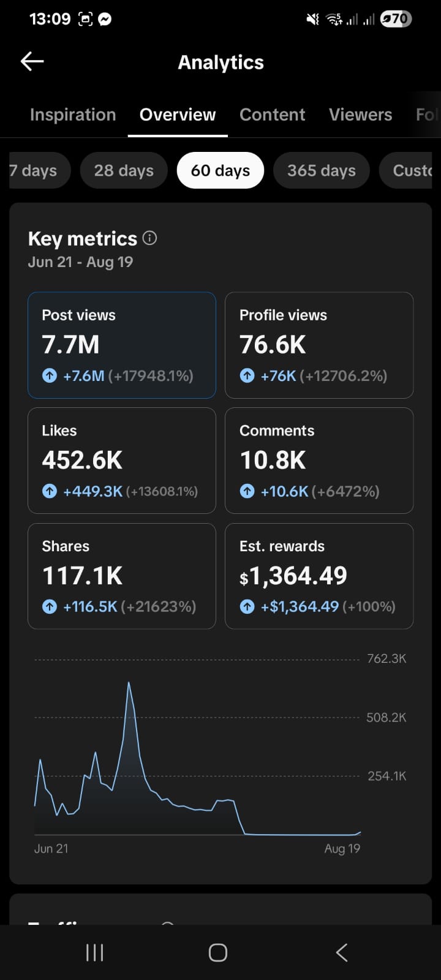Select the 365 days range chip
This screenshot has width=441, height=980.
[322, 170]
